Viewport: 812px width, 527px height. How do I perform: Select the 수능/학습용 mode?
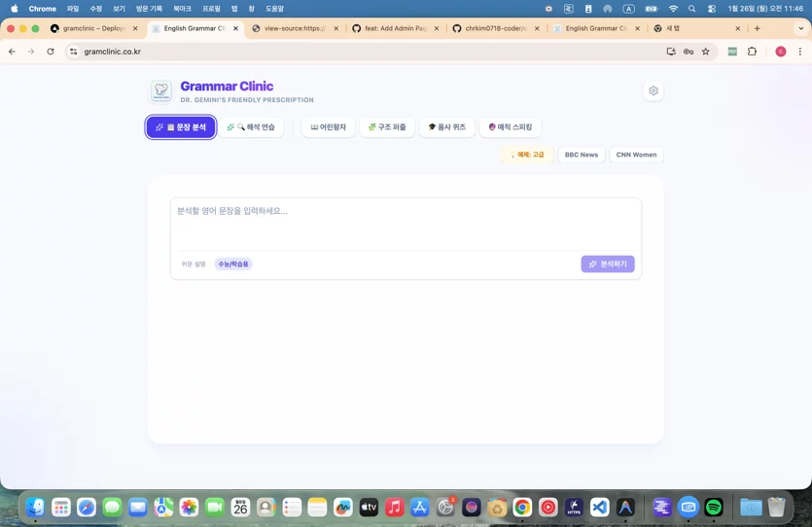point(233,264)
